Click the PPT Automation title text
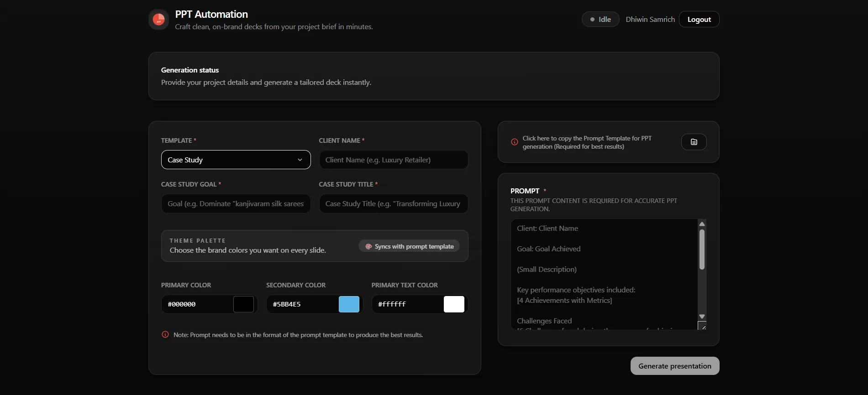The image size is (868, 395). pyautogui.click(x=211, y=14)
